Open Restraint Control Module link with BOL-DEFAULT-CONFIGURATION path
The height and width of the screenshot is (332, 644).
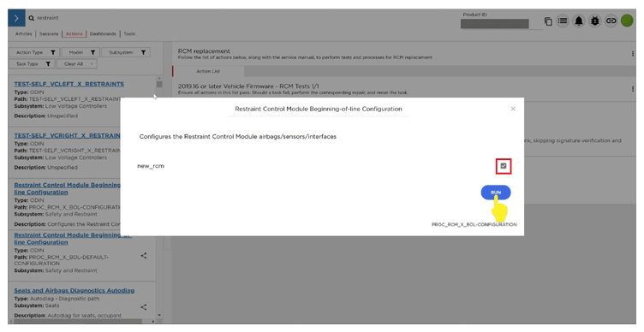point(73,239)
